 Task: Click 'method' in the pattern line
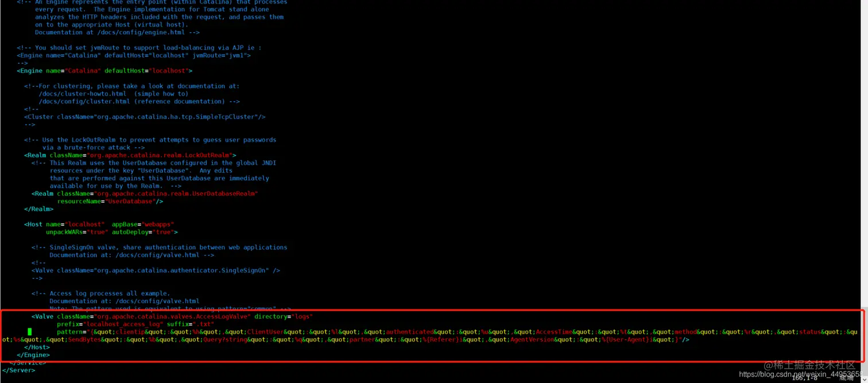point(685,332)
